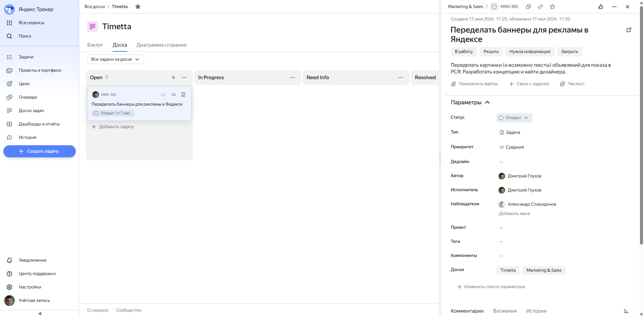
Task: Open the История tab in issue panel
Action: (536, 311)
